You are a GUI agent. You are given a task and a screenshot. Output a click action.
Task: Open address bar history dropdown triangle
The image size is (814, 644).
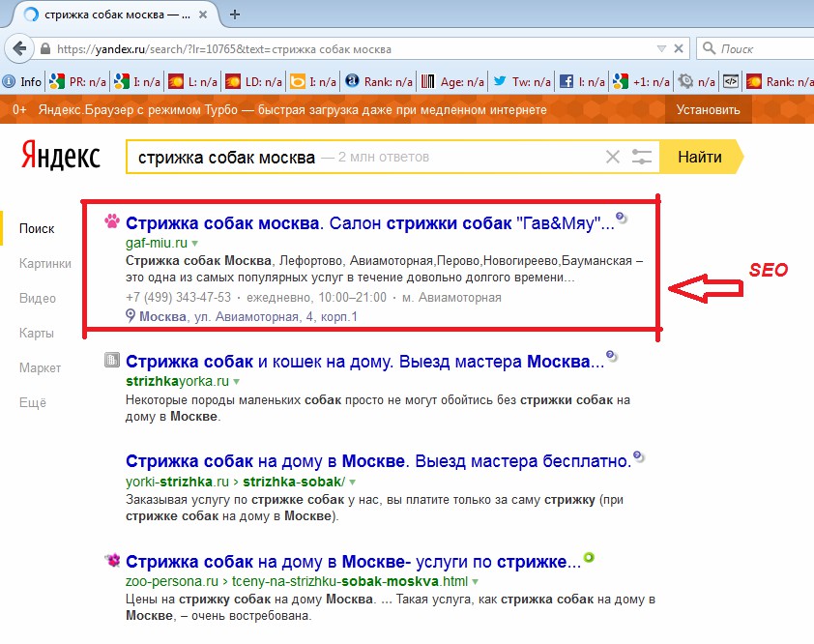[x=661, y=48]
